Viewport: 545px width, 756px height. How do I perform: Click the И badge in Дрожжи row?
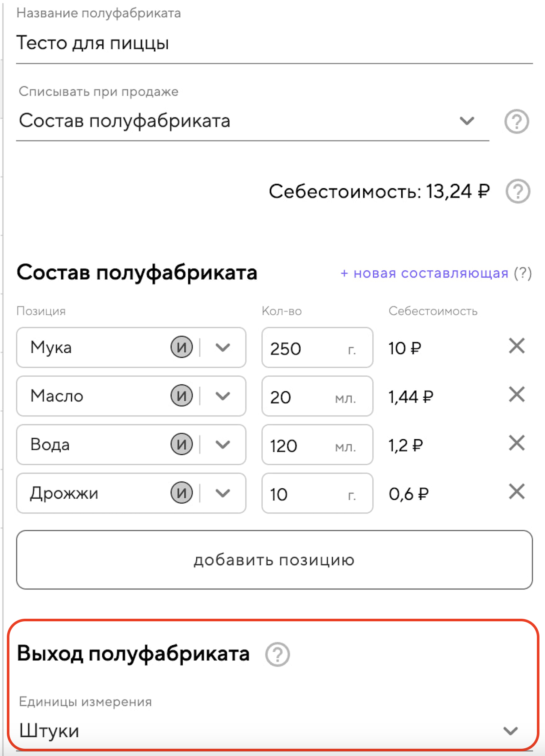(182, 493)
